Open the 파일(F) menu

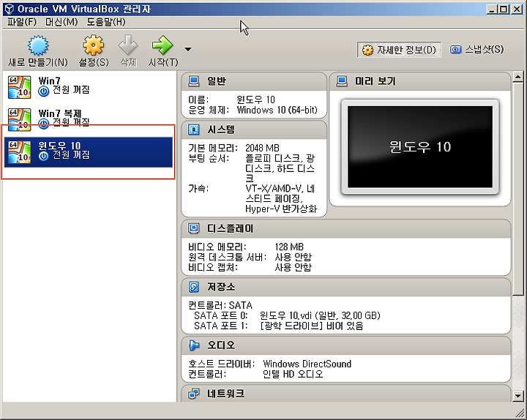pyautogui.click(x=21, y=22)
